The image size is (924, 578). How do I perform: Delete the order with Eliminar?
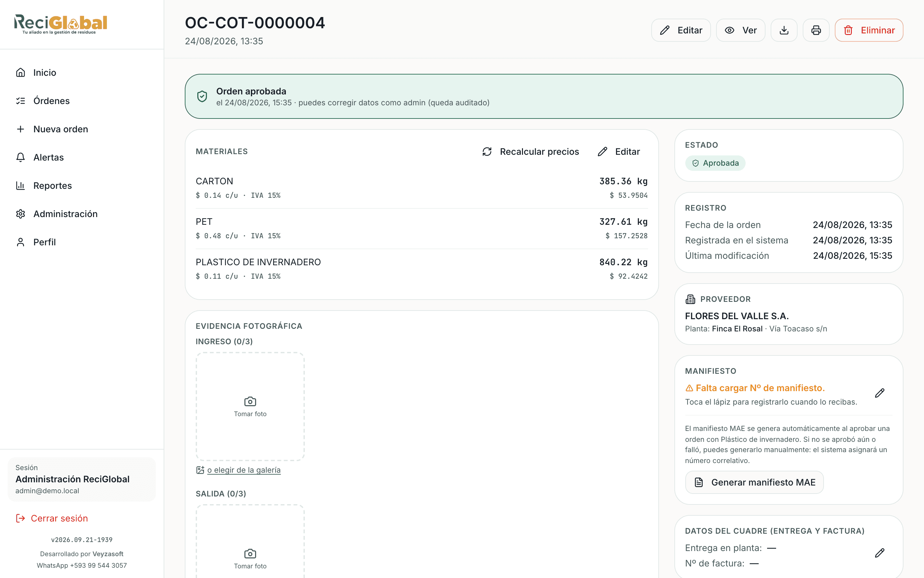click(x=869, y=30)
